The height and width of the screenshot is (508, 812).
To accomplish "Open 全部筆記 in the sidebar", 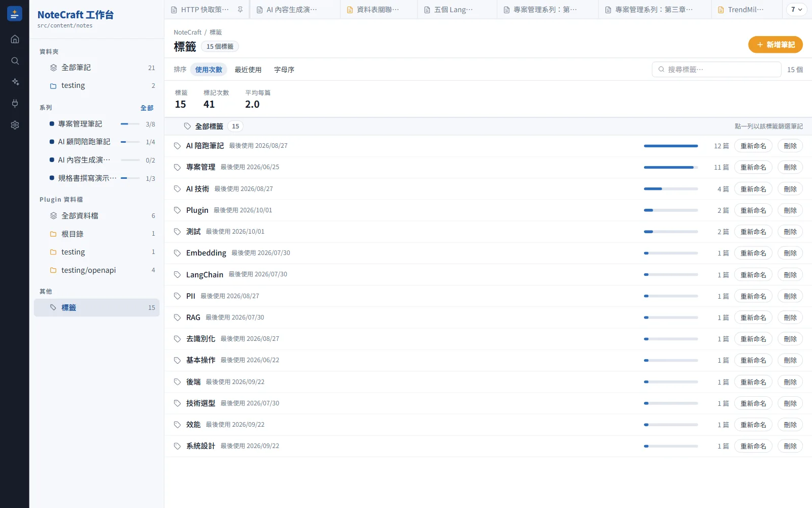I will coord(96,68).
